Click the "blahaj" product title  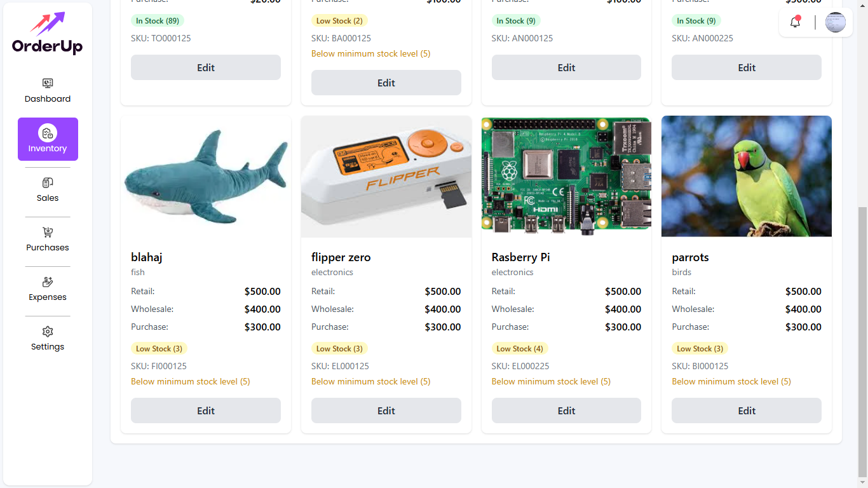coord(147,257)
